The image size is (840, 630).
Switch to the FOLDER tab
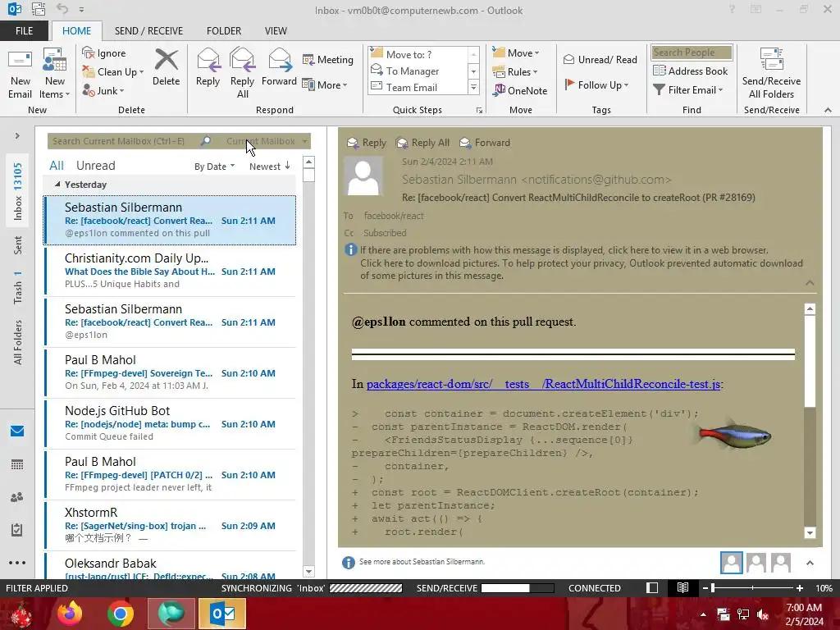point(224,31)
